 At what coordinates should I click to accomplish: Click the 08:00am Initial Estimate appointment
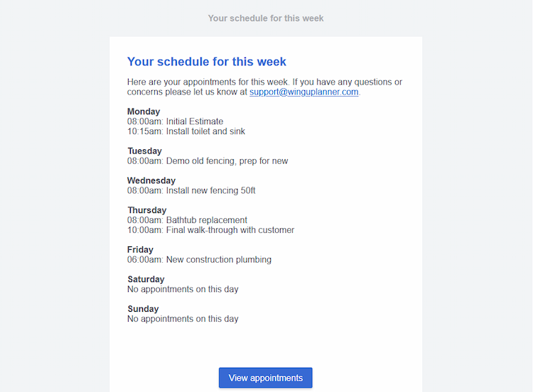[175, 121]
